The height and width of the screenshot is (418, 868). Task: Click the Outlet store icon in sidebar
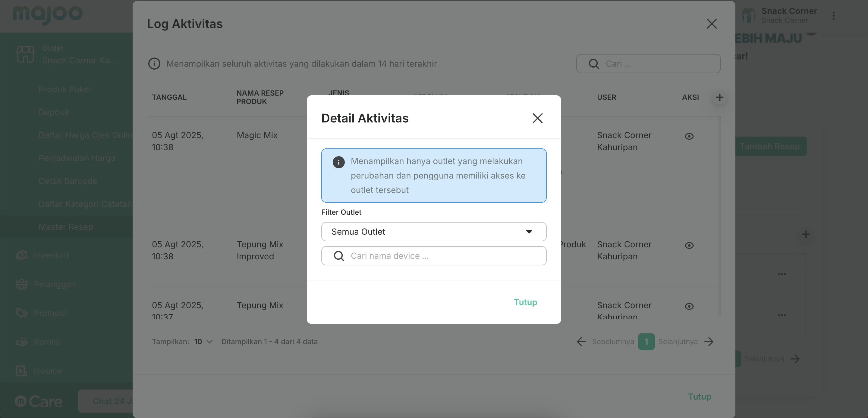click(x=26, y=54)
